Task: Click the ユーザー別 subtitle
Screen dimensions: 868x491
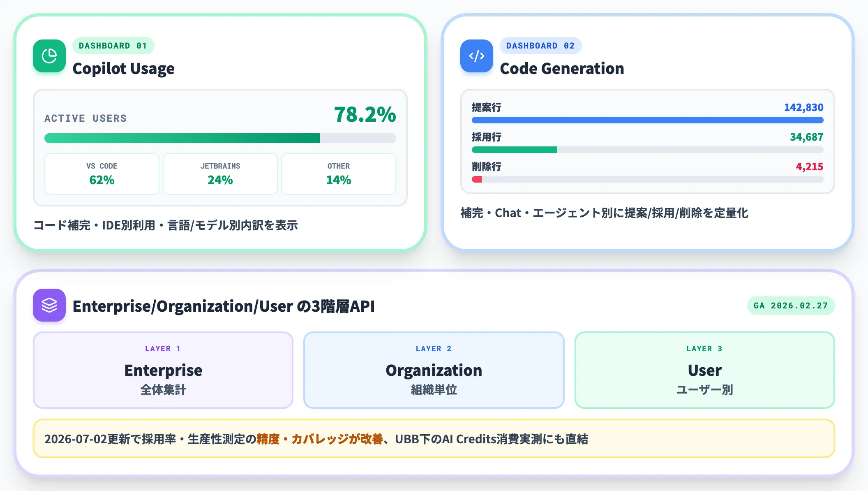Action: 705,389
